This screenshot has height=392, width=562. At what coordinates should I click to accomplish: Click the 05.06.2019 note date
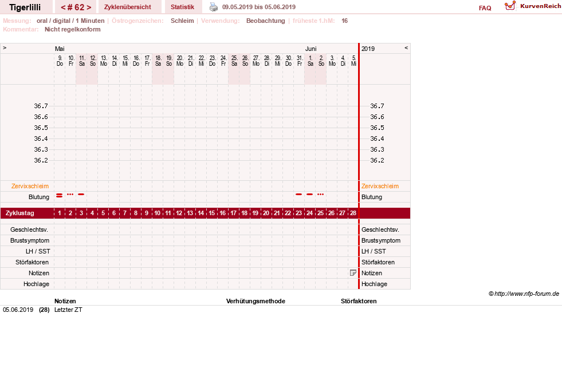18,310
